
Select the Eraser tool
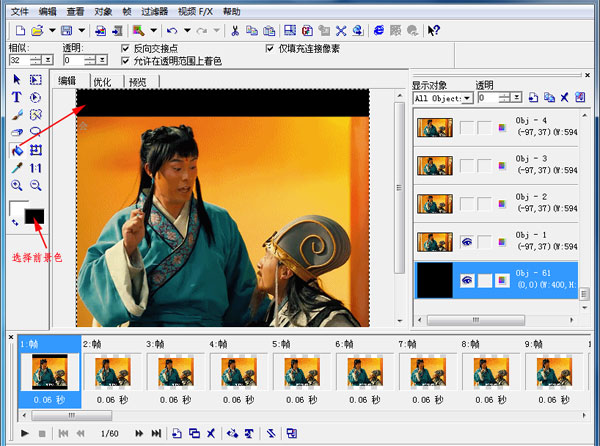16,132
